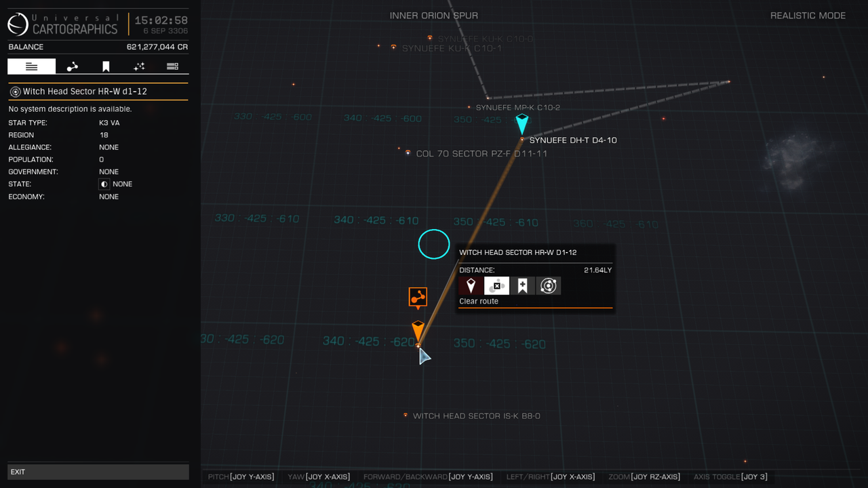Click the system icon beside Witch Head Sector title

[x=15, y=91]
